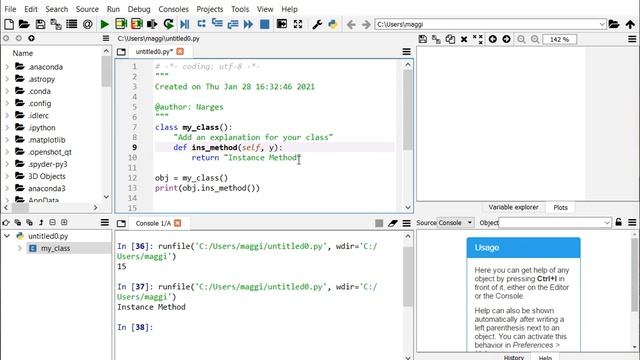Screen dimensions: 640x360
Task: Expand my_class in the outline
Action: pos(19,248)
